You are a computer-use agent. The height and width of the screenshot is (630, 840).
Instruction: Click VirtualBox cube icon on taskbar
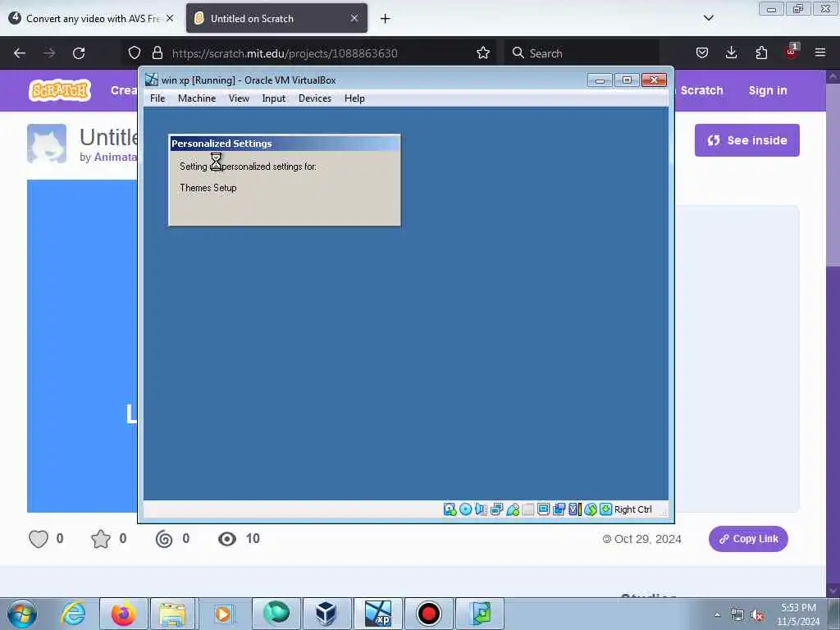coord(326,614)
